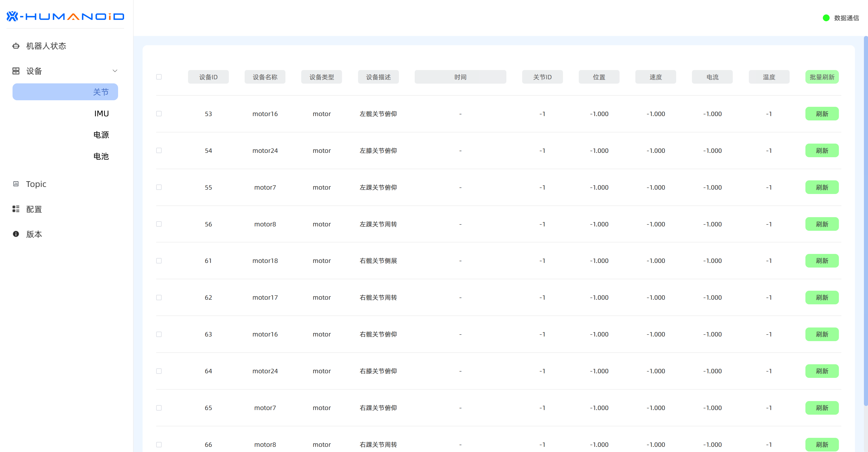The width and height of the screenshot is (868, 452).
Task: Click the device server icon beside 设备
Action: click(x=16, y=71)
